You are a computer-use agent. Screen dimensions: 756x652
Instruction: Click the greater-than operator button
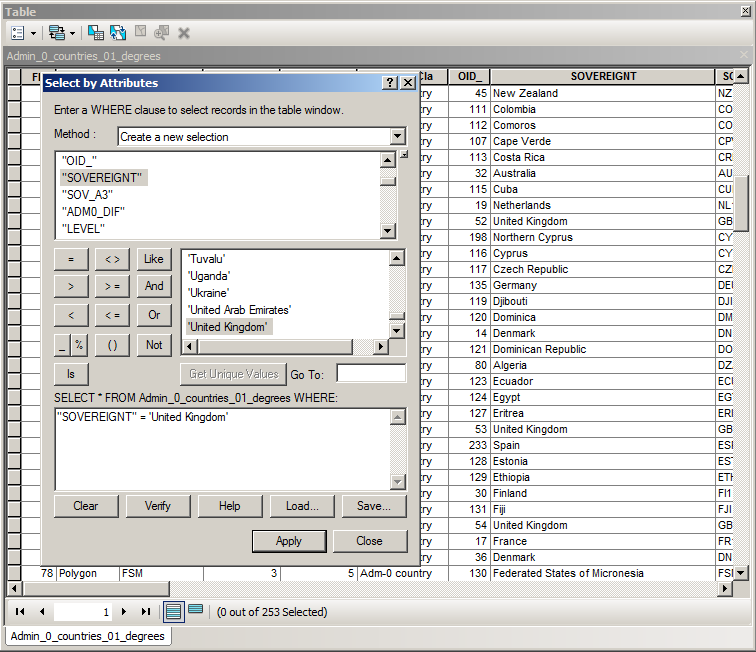[x=71, y=286]
